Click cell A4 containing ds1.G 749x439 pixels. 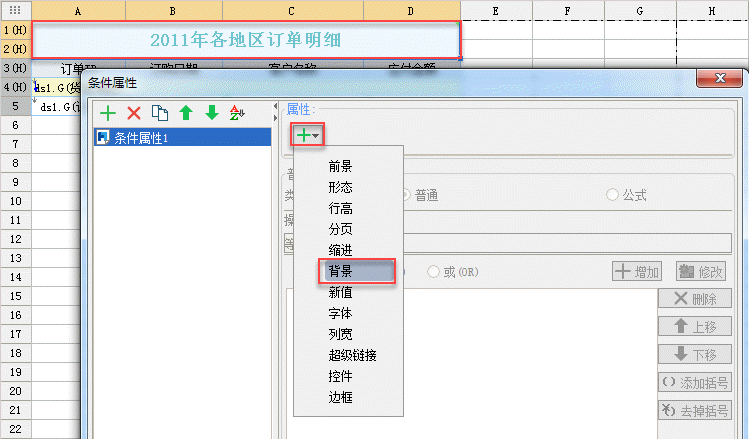tap(56, 87)
